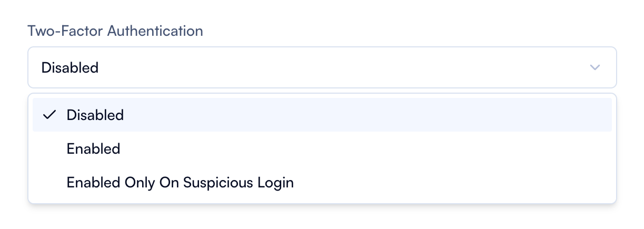This screenshot has height=229, width=644.
Task: Pick the highlighted "Disabled" list option
Action: coord(95,115)
